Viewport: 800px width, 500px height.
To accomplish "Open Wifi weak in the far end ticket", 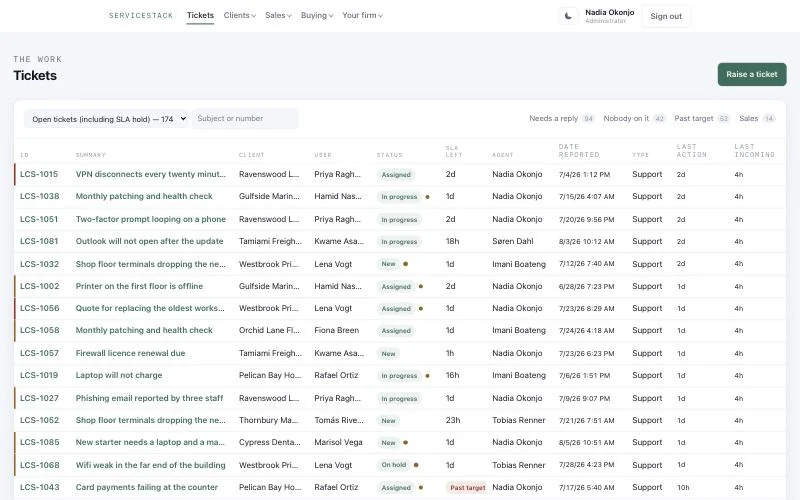I will tap(151, 465).
